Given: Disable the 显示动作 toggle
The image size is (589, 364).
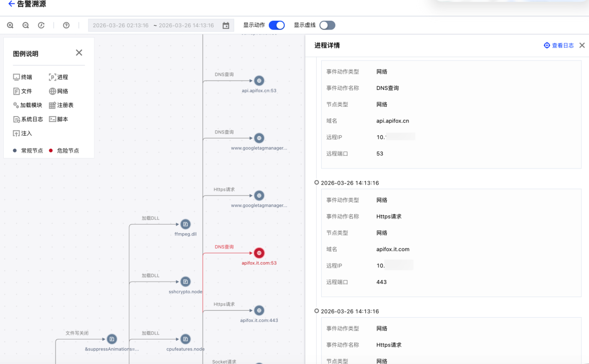Looking at the screenshot, I should pyautogui.click(x=277, y=25).
